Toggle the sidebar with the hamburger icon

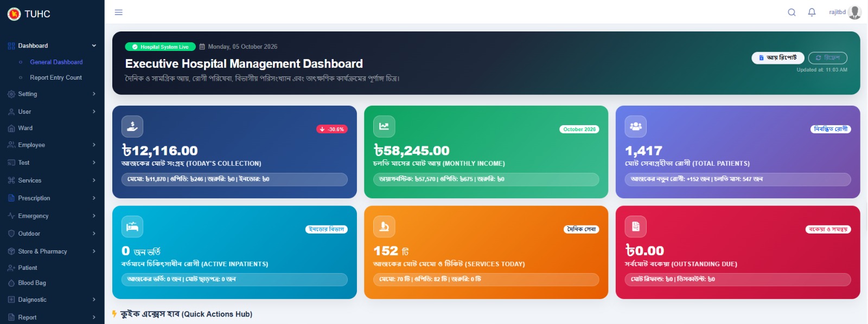point(119,12)
